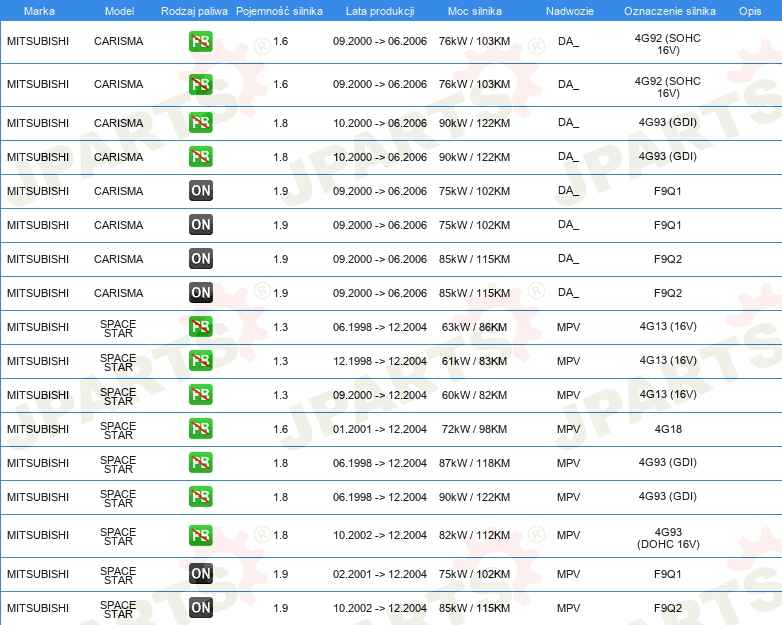
Task: Select the 61kW / 83KM power cell
Action: (x=474, y=361)
